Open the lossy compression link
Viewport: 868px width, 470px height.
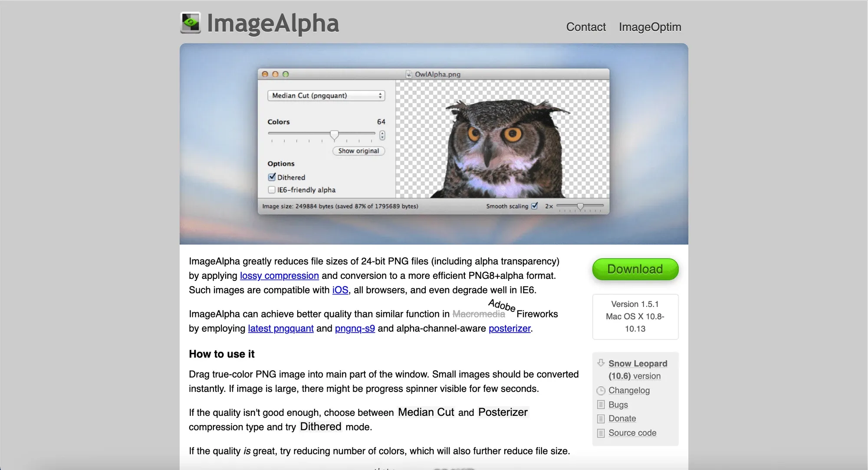279,276
